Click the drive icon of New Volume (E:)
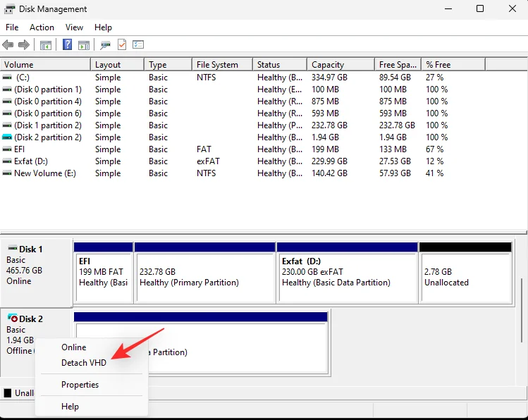The height and width of the screenshot is (420, 528). 7,173
